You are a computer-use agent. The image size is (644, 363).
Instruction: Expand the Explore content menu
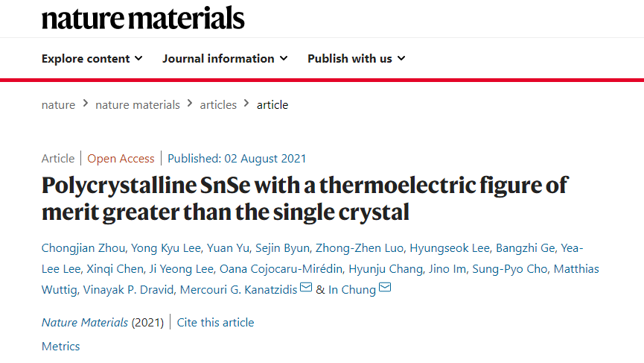coord(92,59)
